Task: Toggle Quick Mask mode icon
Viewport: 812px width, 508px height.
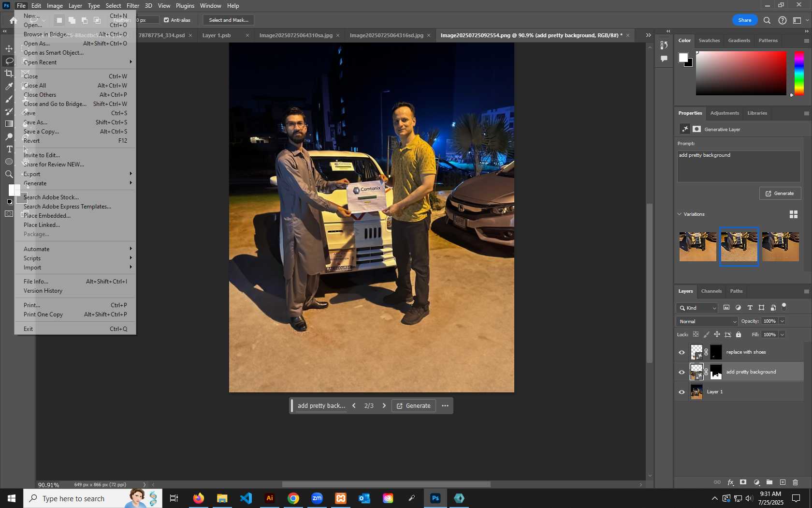Action: [9, 214]
